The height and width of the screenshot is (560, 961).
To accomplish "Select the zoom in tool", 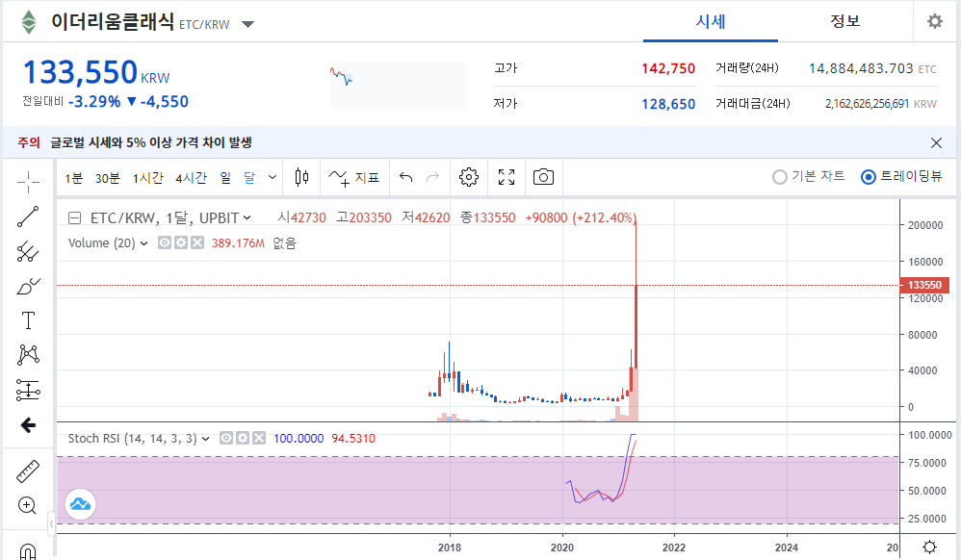I will click(x=28, y=505).
